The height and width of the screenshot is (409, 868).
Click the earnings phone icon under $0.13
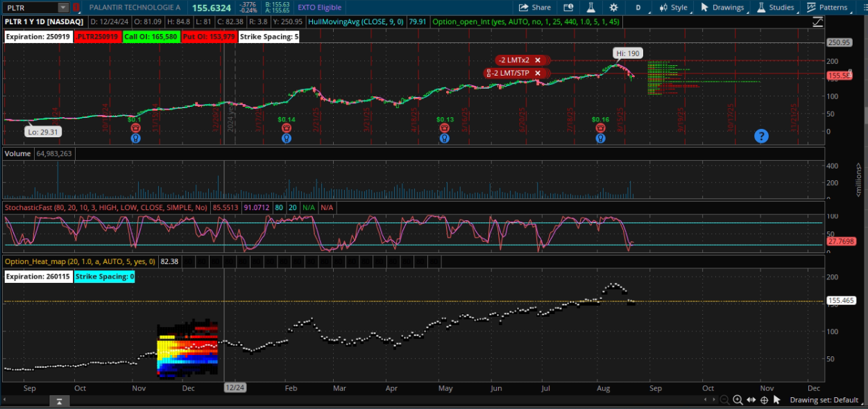point(445,128)
